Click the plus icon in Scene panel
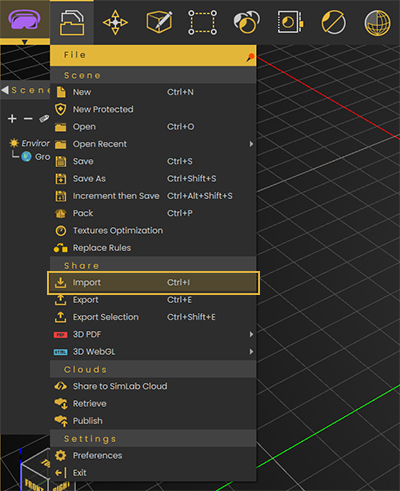400x491 pixels. tap(12, 118)
